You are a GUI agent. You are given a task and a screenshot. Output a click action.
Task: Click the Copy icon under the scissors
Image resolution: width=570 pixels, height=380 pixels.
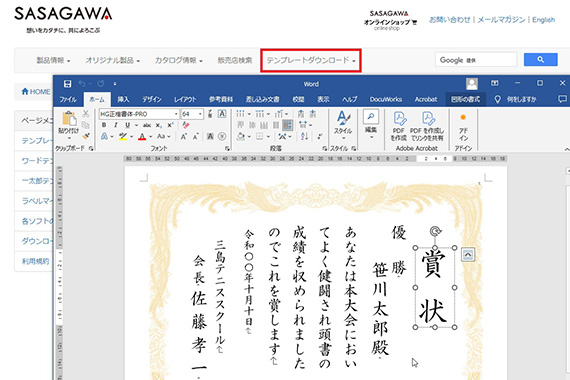(85, 125)
